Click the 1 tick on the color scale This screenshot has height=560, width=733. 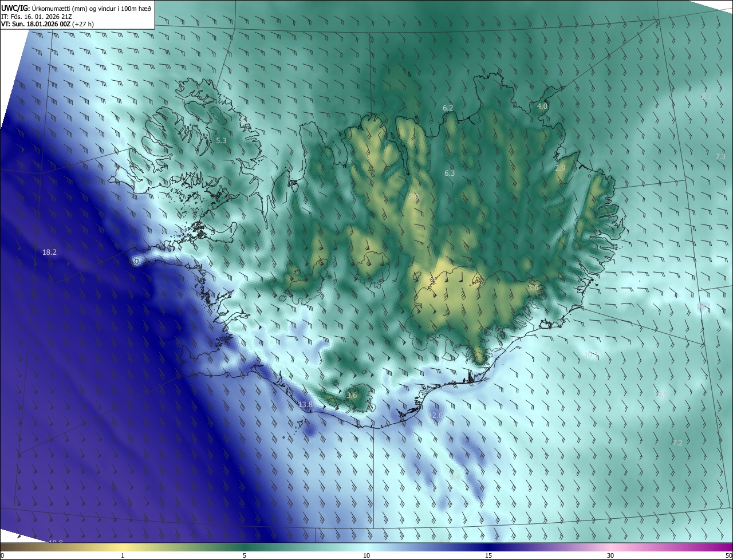pyautogui.click(x=123, y=555)
